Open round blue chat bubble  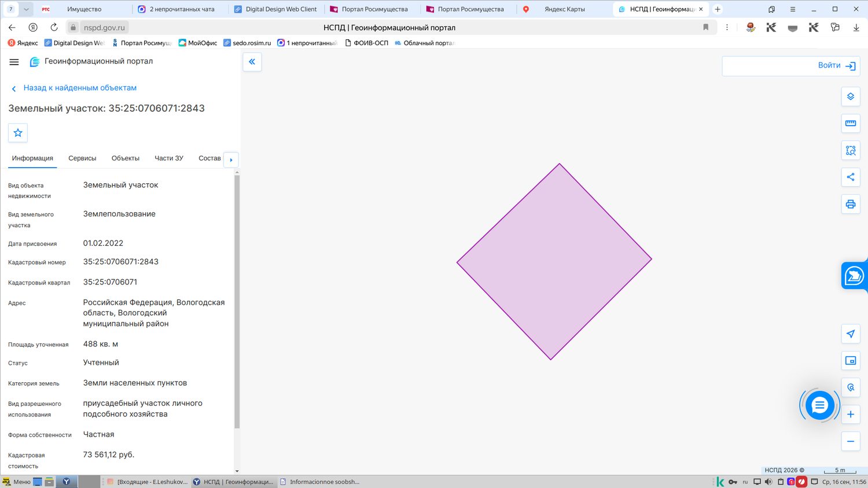[819, 405]
